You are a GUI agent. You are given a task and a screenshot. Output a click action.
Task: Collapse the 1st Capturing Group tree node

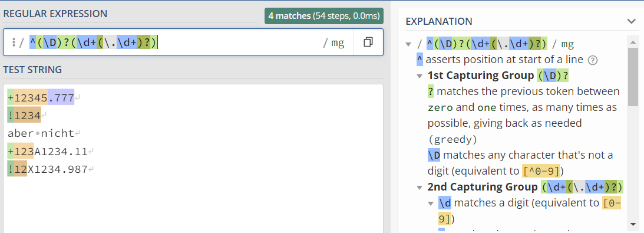(x=420, y=76)
